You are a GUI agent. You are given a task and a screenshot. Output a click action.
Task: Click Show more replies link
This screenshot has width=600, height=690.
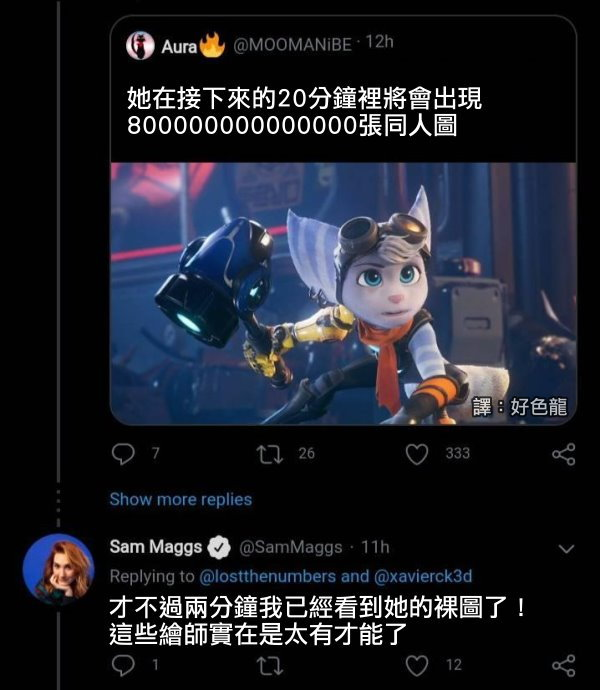[x=180, y=499]
